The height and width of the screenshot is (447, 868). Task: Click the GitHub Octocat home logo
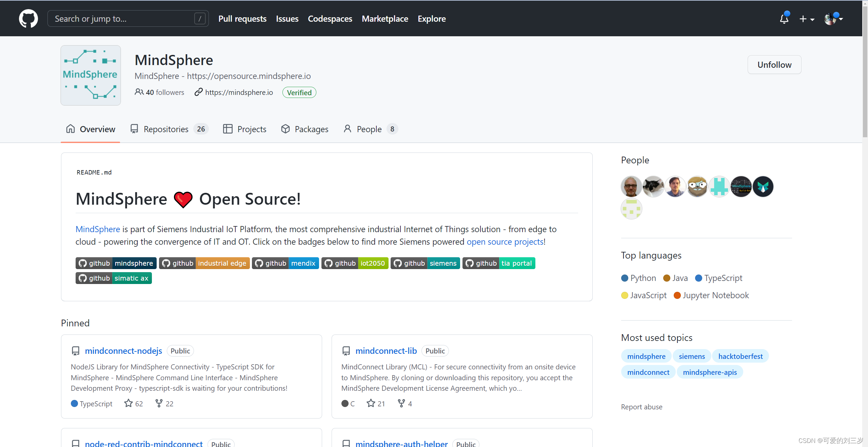tap(28, 19)
